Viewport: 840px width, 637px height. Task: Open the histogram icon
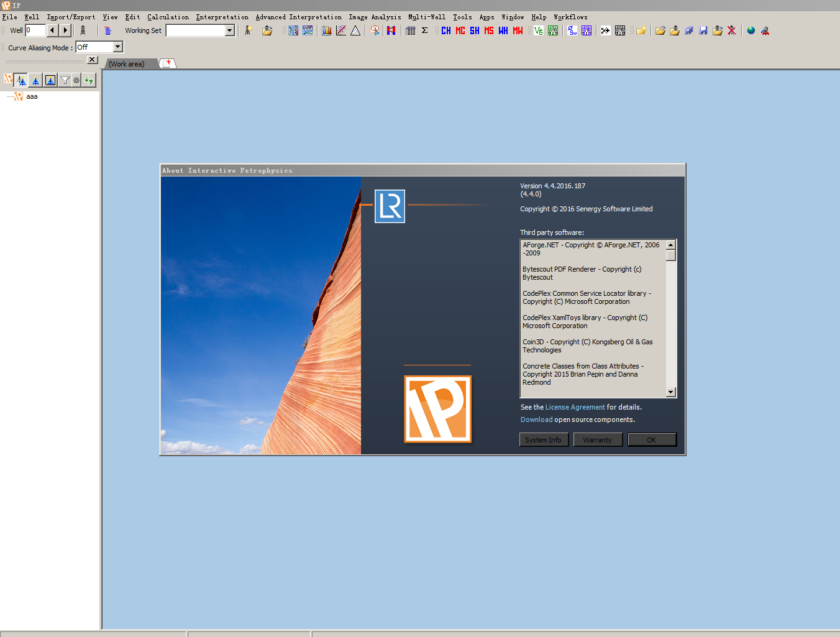click(327, 30)
